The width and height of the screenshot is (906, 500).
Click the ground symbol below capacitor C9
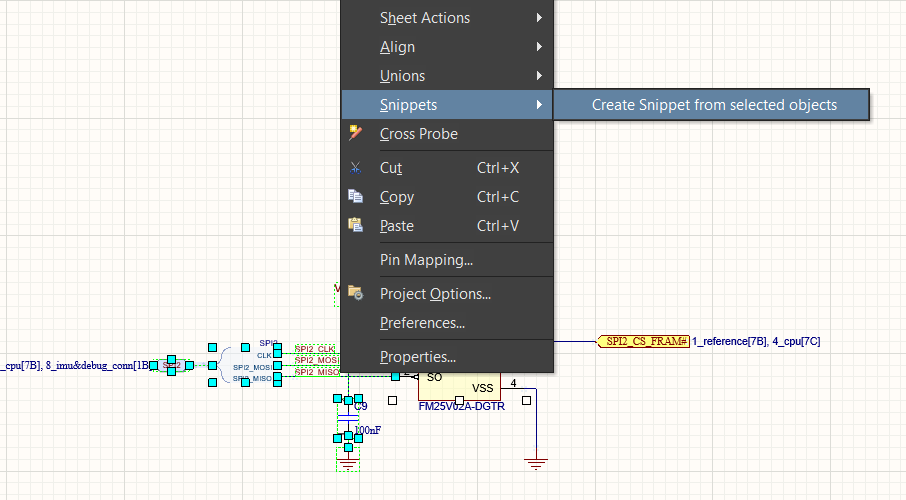tap(348, 463)
